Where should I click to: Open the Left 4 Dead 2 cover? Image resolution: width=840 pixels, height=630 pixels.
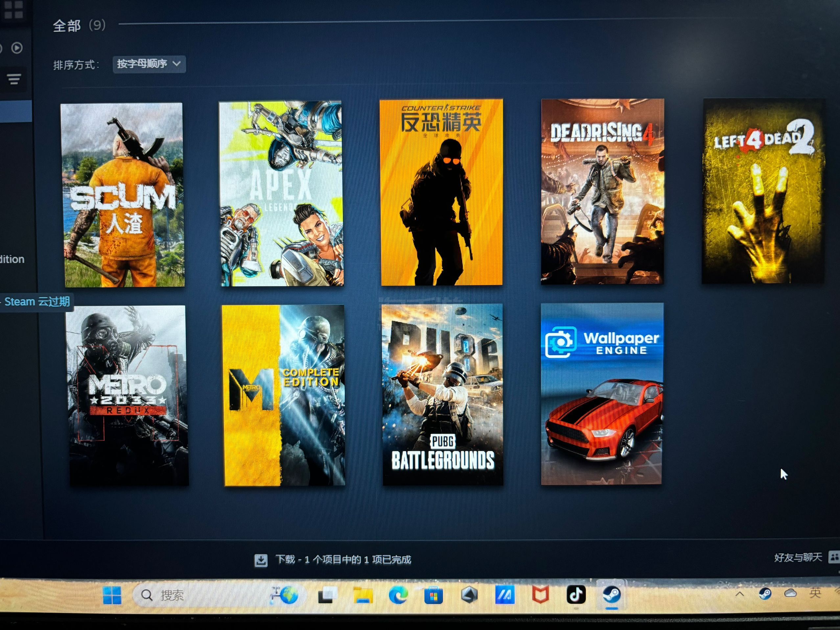point(763,191)
